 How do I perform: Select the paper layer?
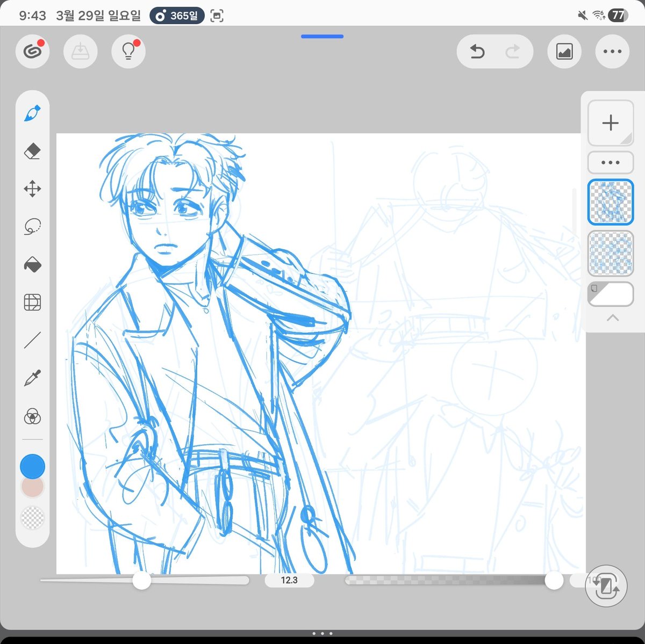click(611, 294)
